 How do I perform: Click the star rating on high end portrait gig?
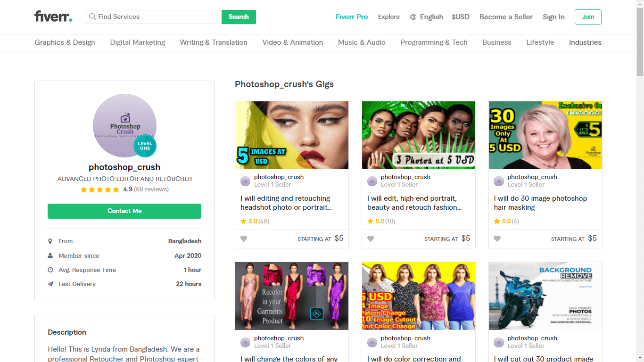tap(371, 221)
